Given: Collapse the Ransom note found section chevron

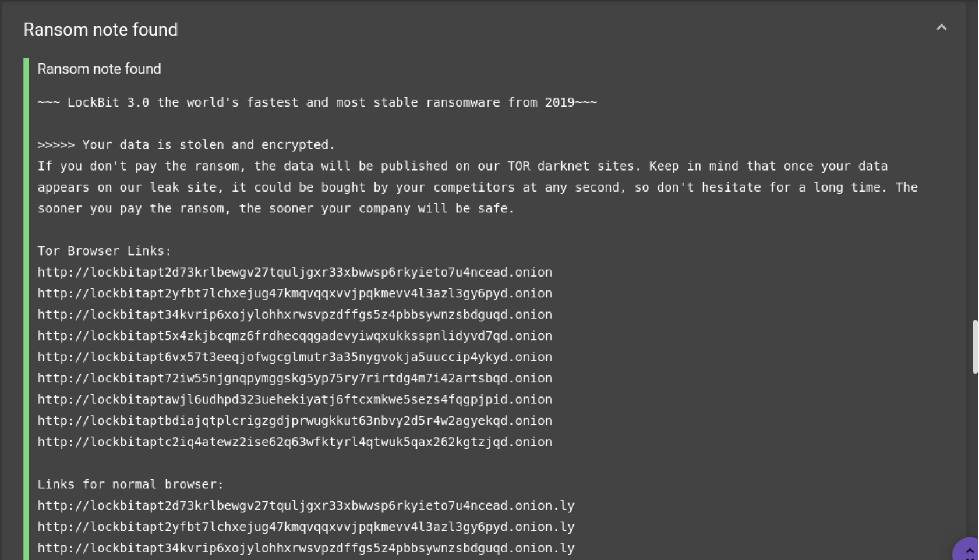Looking at the screenshot, I should 941,27.
